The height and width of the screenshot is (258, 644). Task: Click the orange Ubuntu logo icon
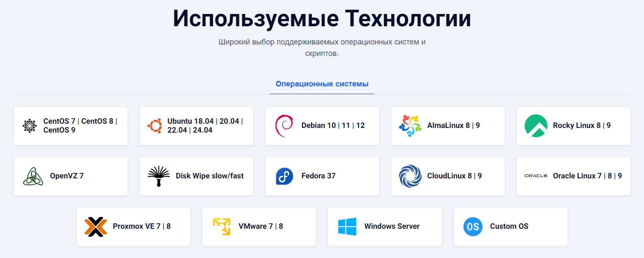coord(155,126)
